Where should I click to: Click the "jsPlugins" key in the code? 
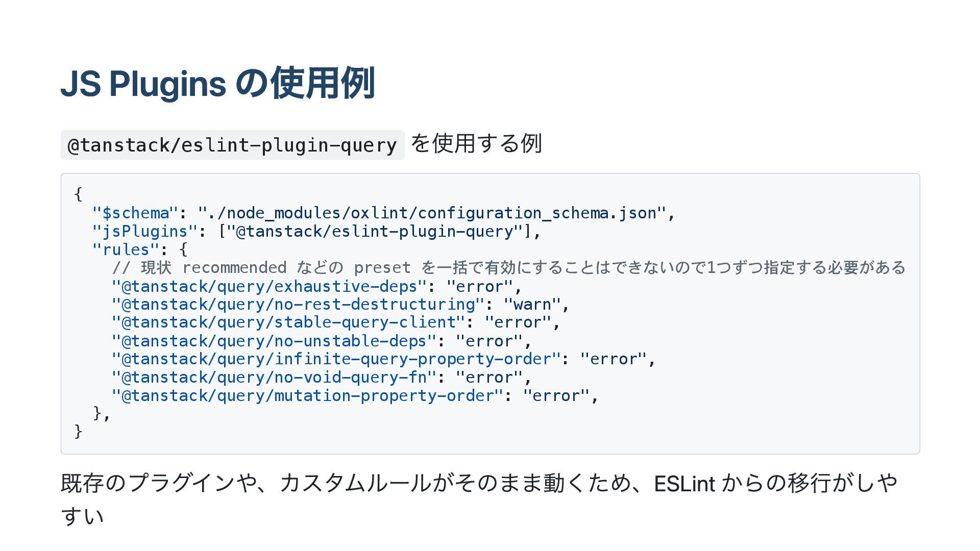pos(145,231)
